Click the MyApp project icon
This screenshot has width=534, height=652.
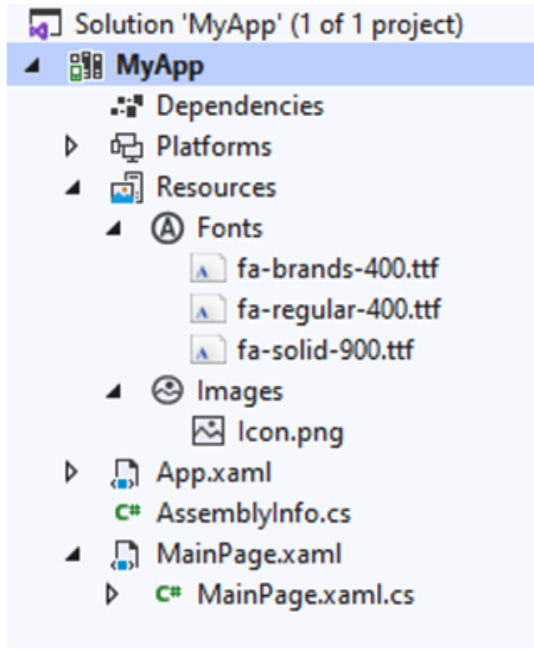click(86, 66)
